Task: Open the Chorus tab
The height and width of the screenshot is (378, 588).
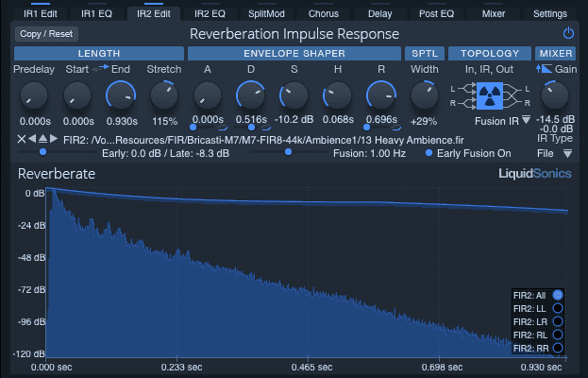Action: point(324,14)
